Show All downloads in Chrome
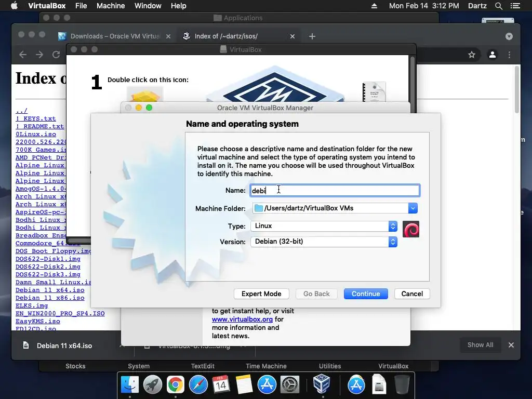Viewport: 532px width, 399px height. point(480,345)
